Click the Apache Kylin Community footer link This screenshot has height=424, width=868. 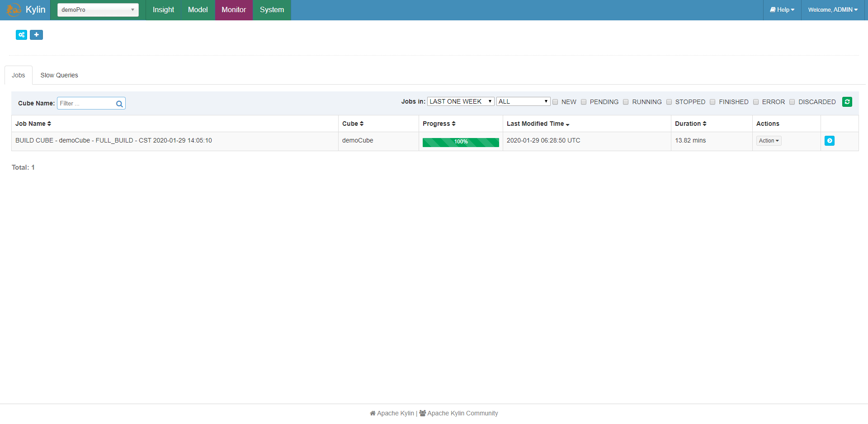[462, 413]
